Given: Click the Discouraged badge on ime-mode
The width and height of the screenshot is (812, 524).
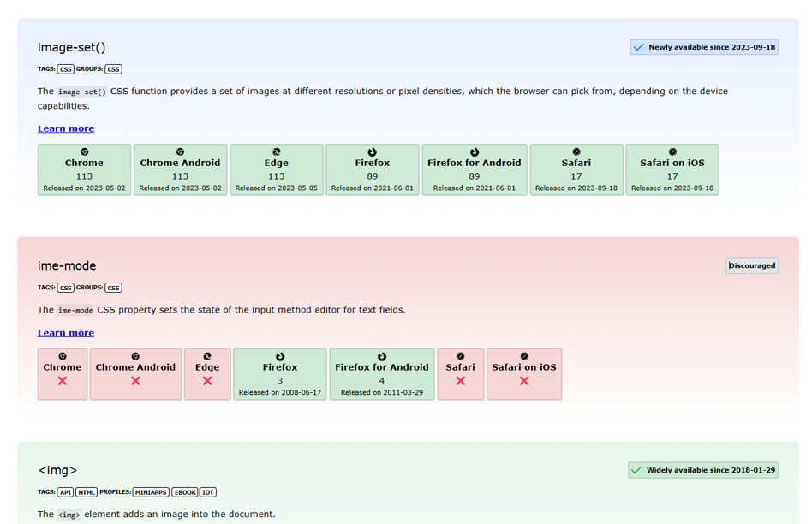Looking at the screenshot, I should pos(752,265).
